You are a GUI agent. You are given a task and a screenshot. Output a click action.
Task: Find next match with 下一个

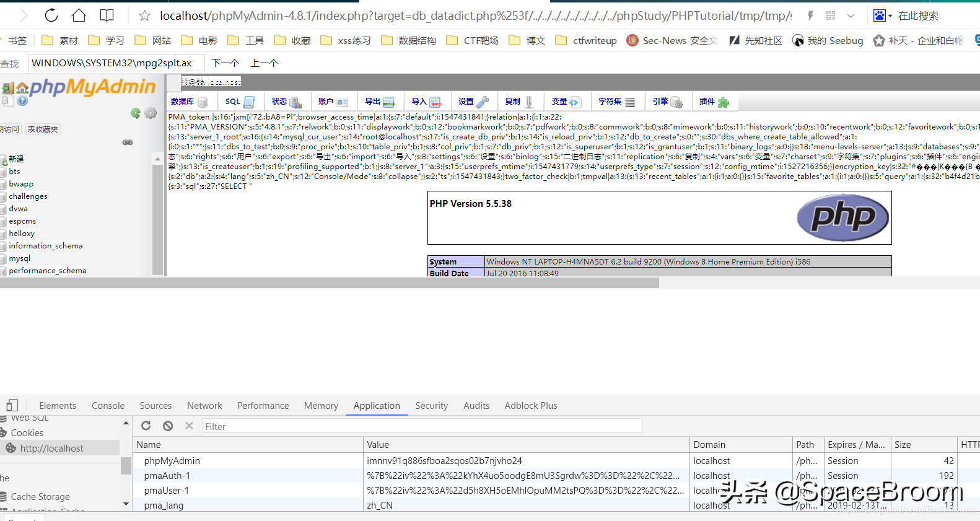[225, 63]
